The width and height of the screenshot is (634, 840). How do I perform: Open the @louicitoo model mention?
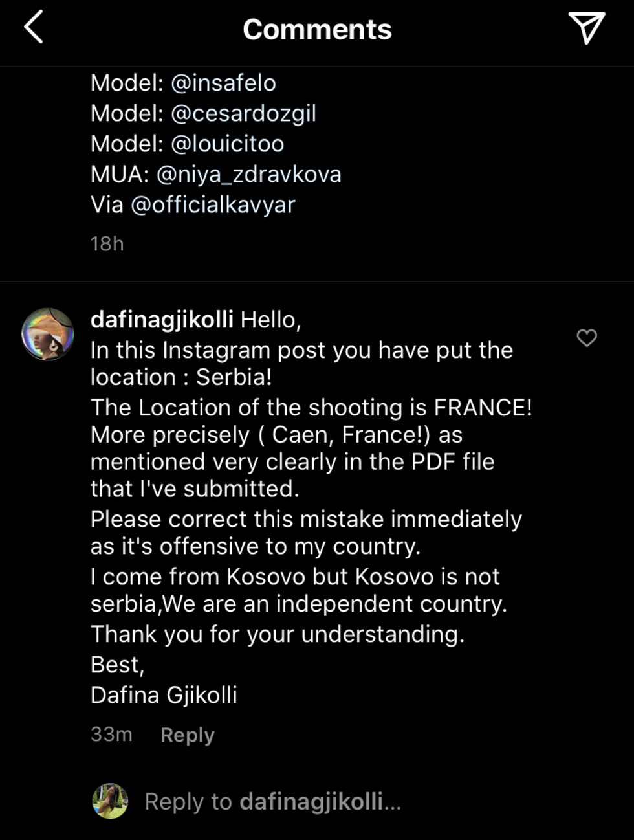pos(227,144)
